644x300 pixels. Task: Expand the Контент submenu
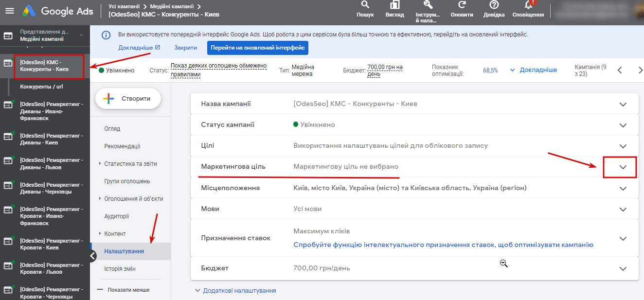click(100, 234)
